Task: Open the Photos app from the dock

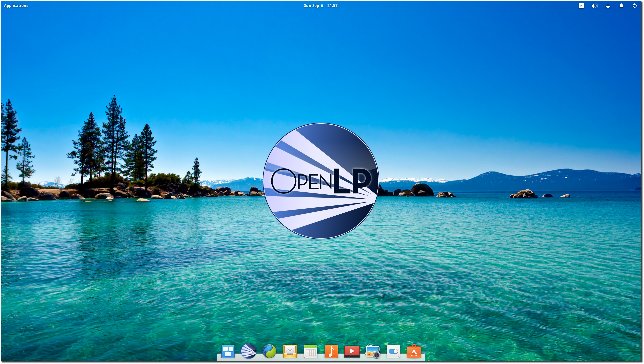Action: [x=373, y=351]
